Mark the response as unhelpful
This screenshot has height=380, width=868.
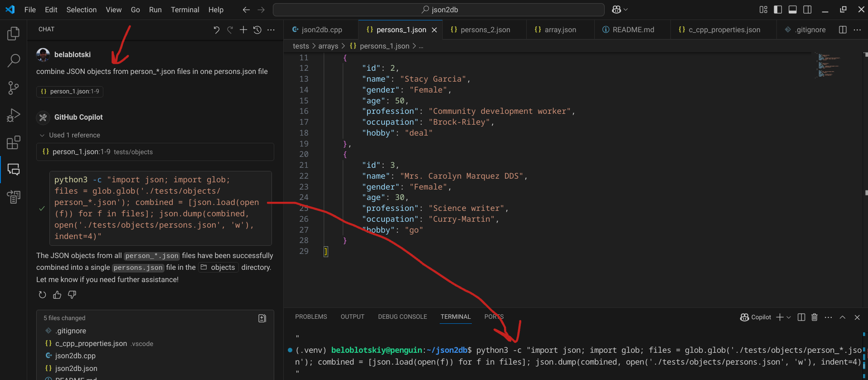click(x=72, y=295)
